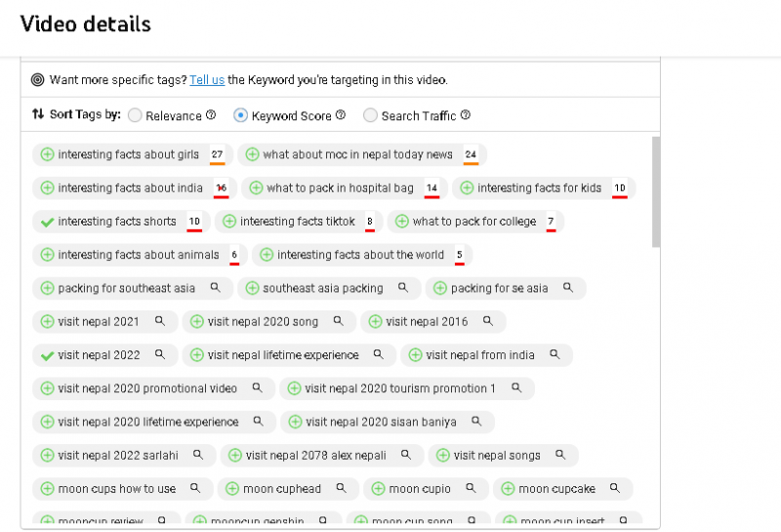Select the Keyword Score radio button
Screen dimensions: 781x532
(241, 115)
